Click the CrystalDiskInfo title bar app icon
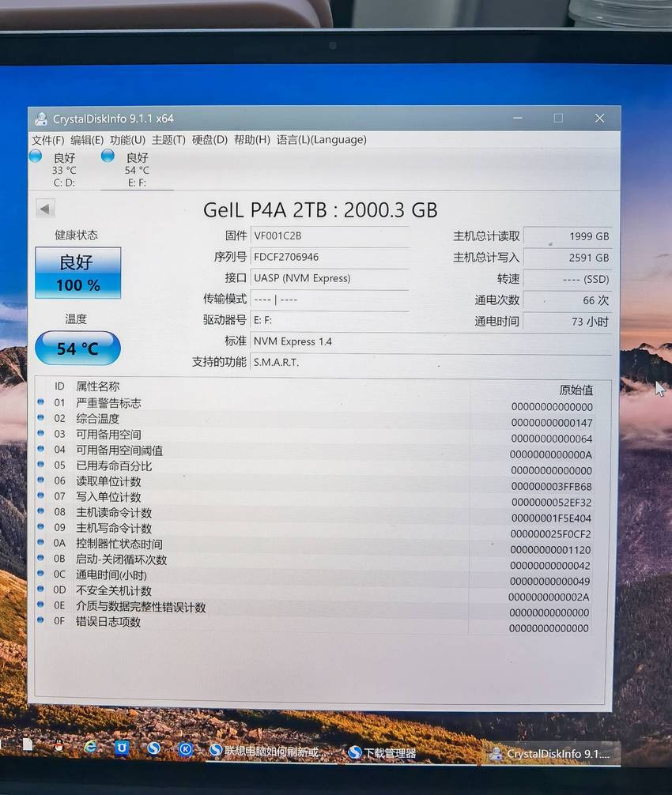This screenshot has width=672, height=795. (40, 119)
